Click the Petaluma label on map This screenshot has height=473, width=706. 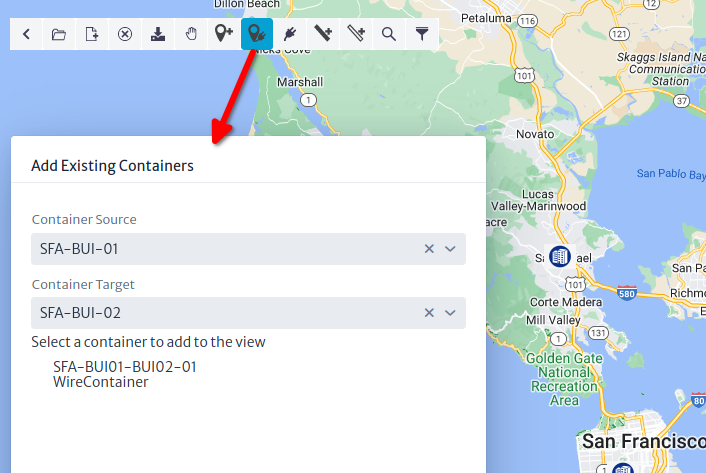[486, 18]
